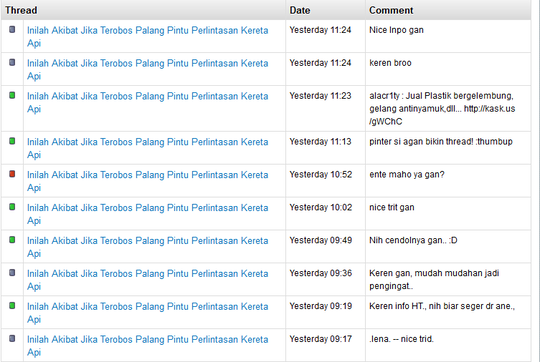540x362 pixels.
Task: Click the green icon beside 'nice trit gan'
Action: (x=12, y=207)
